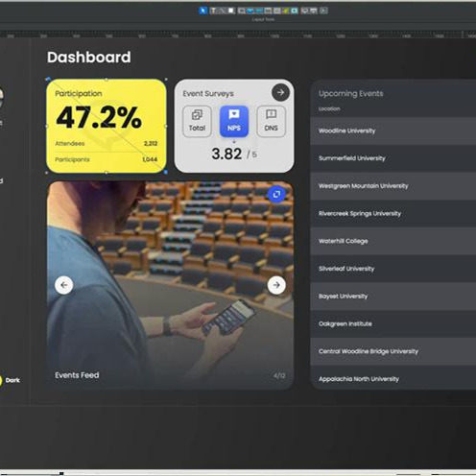Click the Location column header
The width and height of the screenshot is (476, 476).
[x=329, y=108]
